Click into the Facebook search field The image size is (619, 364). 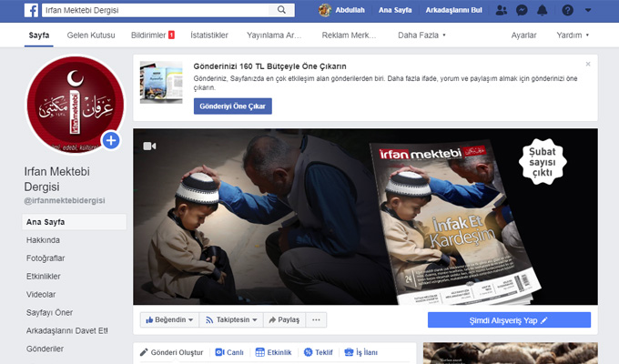click(x=156, y=10)
